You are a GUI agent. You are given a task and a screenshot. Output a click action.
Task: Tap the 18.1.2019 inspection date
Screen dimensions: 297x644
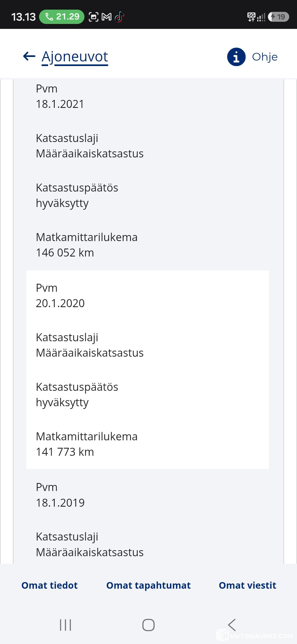[x=60, y=503]
